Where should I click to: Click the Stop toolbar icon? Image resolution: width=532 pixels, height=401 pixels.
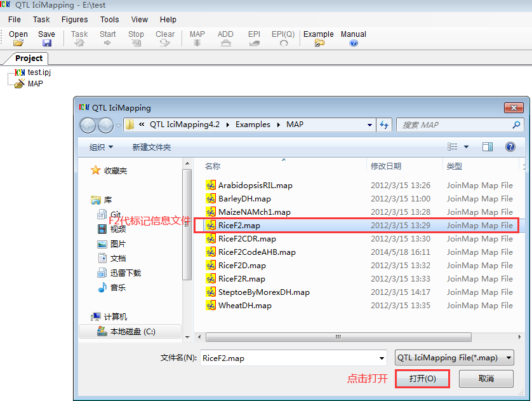click(x=136, y=38)
